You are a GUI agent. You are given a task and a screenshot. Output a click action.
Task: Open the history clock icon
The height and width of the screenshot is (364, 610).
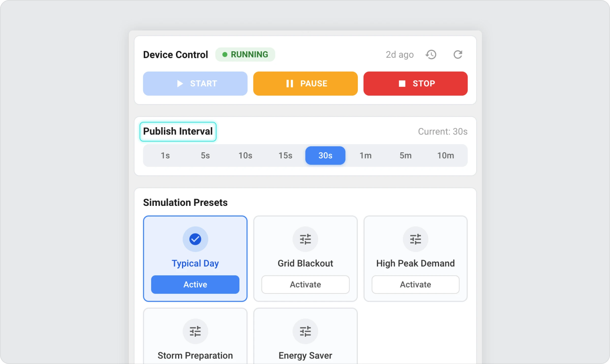[x=431, y=55]
